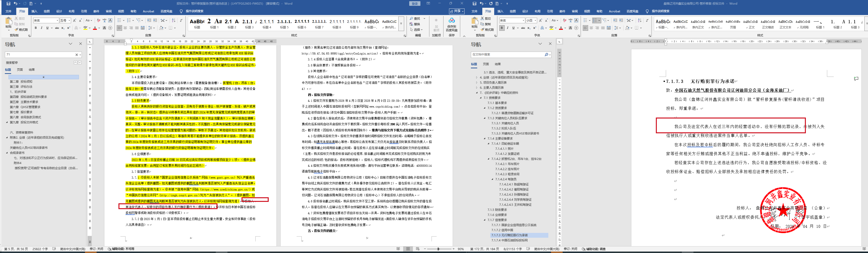Screen dimensions: 868x253
Task: Jump to the previous search result in left navigation
Action: 75,63
